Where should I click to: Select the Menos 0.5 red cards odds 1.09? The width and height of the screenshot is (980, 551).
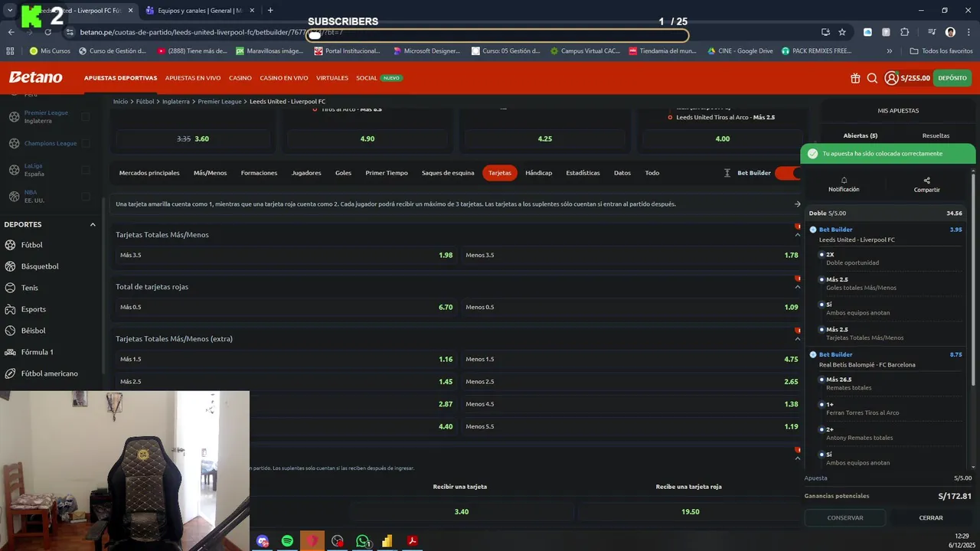(632, 307)
